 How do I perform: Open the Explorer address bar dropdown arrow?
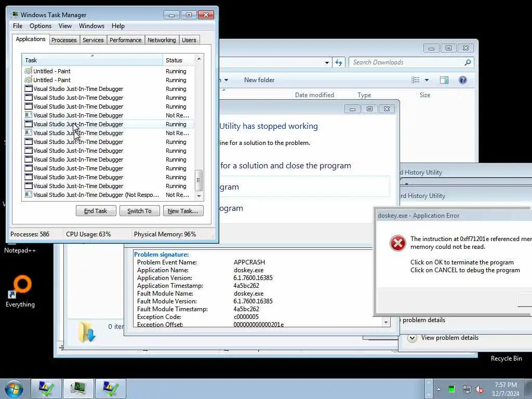pyautogui.click(x=327, y=63)
